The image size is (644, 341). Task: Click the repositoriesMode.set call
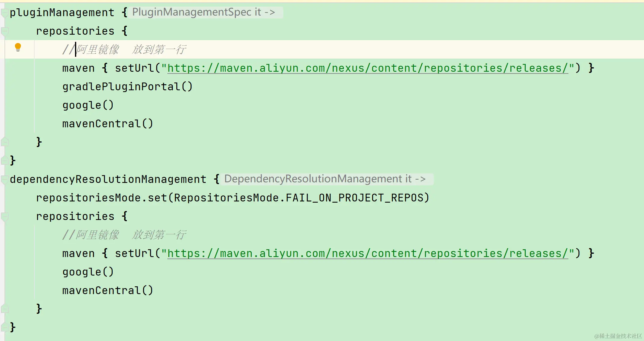pyautogui.click(x=102, y=198)
